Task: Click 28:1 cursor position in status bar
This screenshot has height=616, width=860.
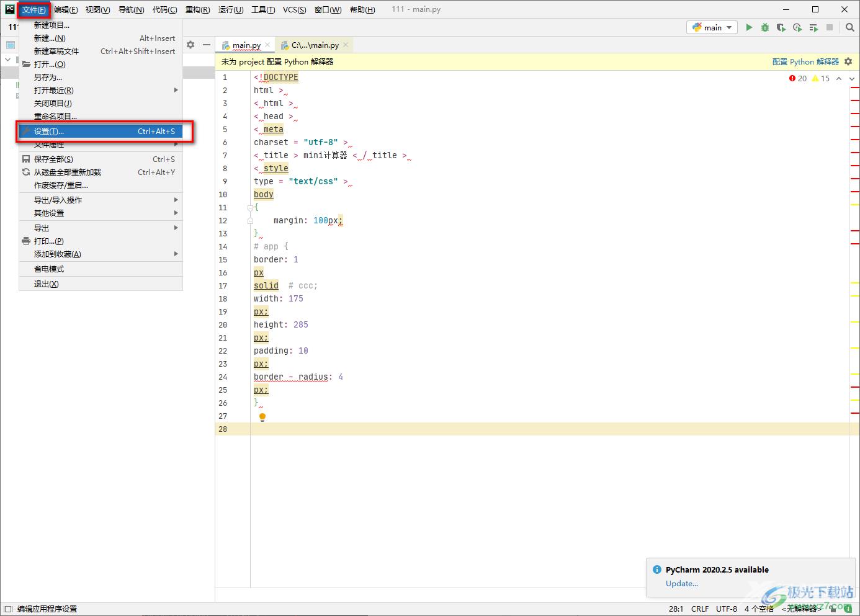Action: [676, 609]
